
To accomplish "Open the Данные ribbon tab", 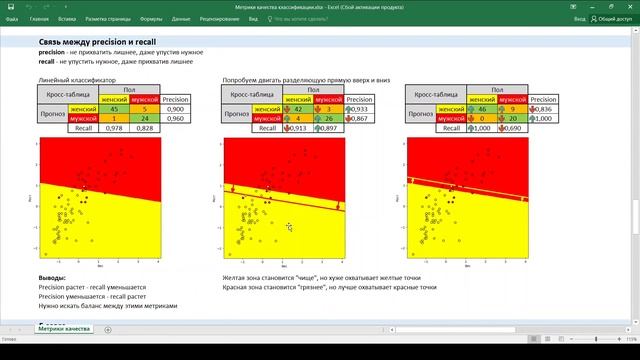I will (x=181, y=19).
